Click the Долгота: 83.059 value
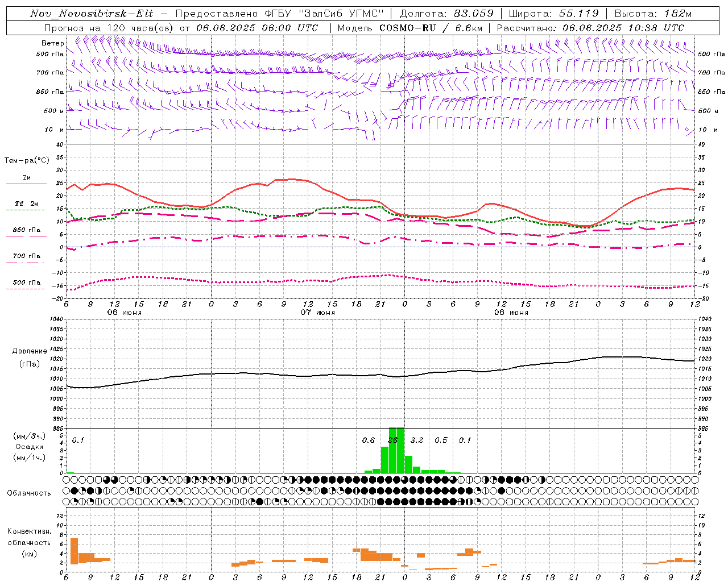 (448, 14)
